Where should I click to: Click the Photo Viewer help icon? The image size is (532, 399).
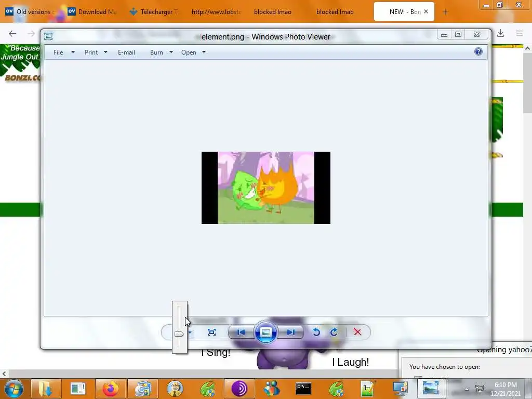[x=478, y=51]
